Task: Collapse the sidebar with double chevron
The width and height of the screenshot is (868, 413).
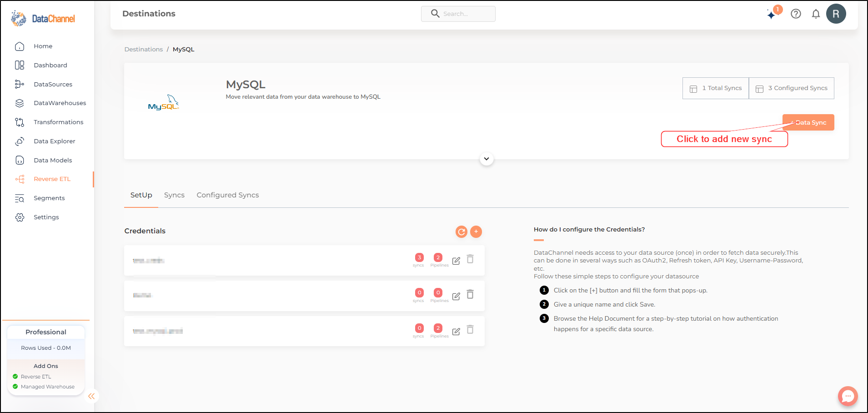Action: coord(91,396)
